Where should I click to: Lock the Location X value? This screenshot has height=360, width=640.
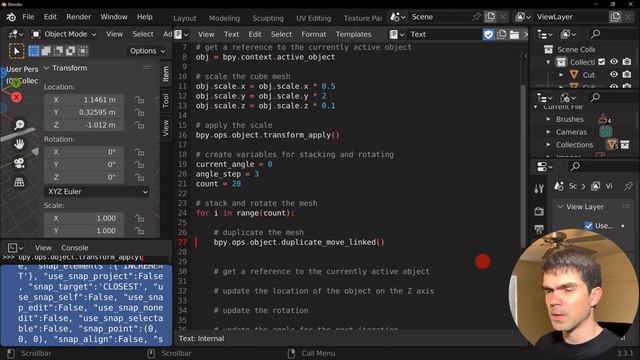tap(139, 100)
